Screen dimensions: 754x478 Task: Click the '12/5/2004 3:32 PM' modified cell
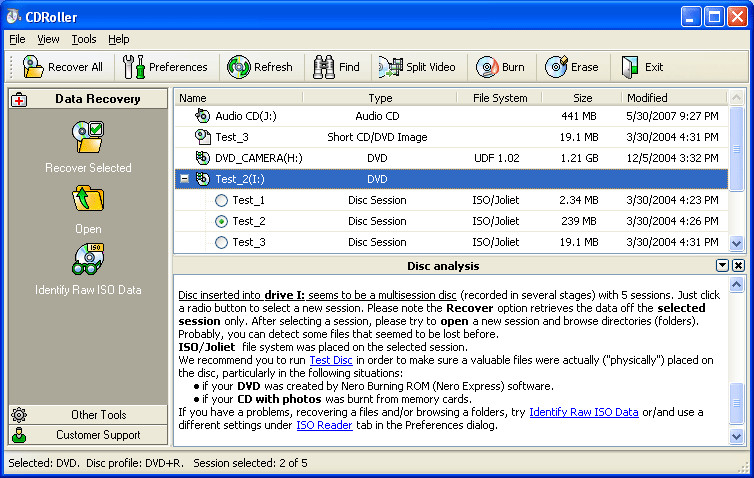pos(672,158)
